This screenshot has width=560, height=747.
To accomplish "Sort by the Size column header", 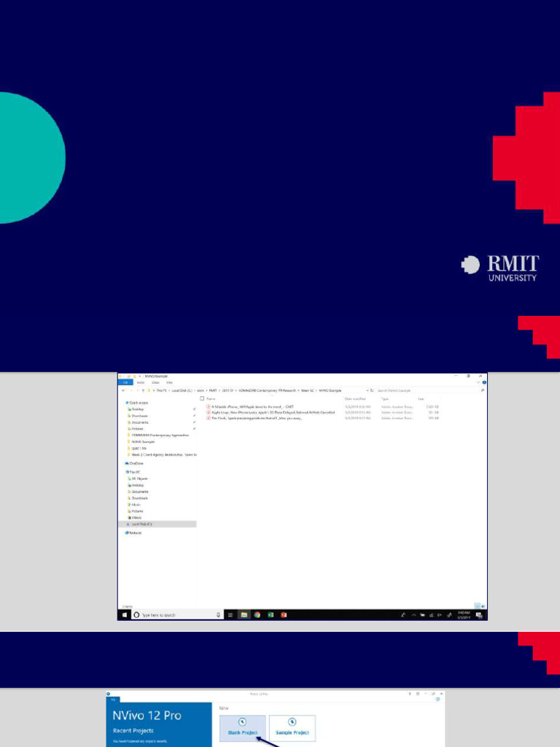I will pyautogui.click(x=421, y=399).
